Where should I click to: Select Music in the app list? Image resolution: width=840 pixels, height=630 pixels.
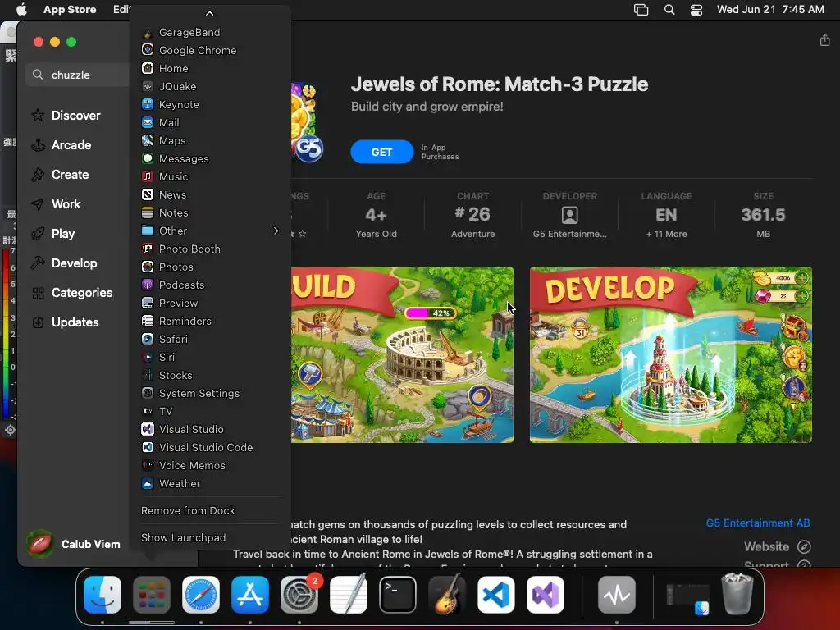point(210,176)
